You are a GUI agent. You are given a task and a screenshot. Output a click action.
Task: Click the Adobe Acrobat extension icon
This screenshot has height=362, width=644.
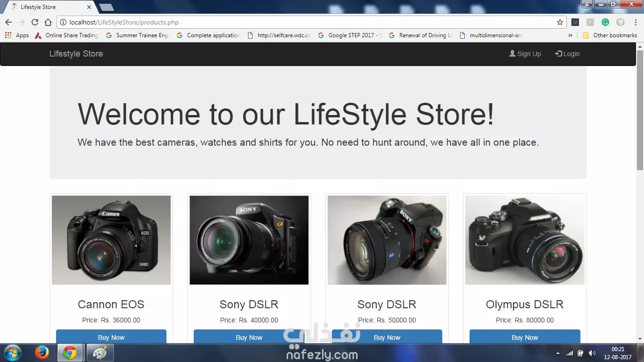pyautogui.click(x=590, y=22)
